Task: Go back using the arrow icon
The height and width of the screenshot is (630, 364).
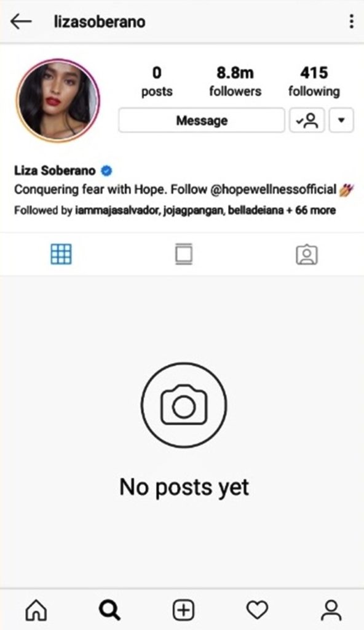Action: [21, 22]
